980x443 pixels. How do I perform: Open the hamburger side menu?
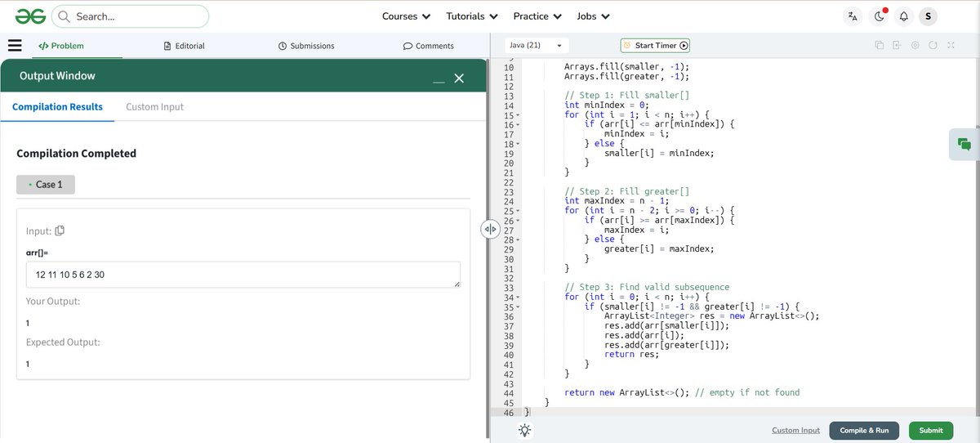[14, 46]
